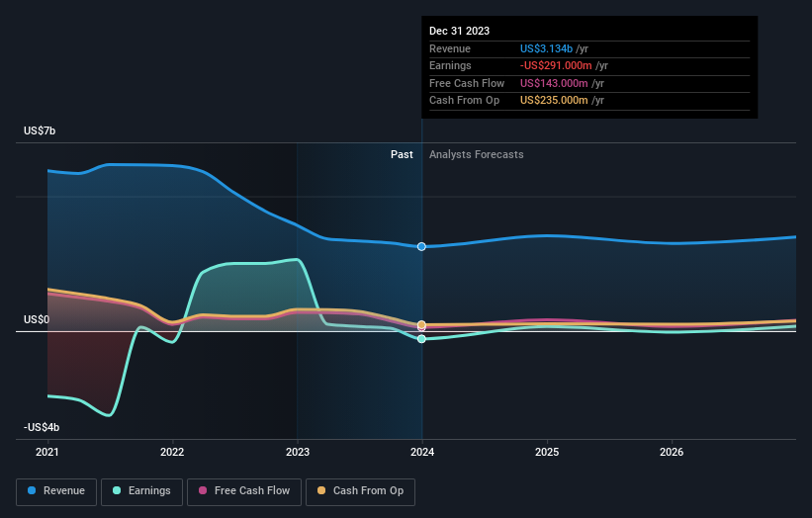Click the teal Earnings data point at 2024

(x=421, y=339)
